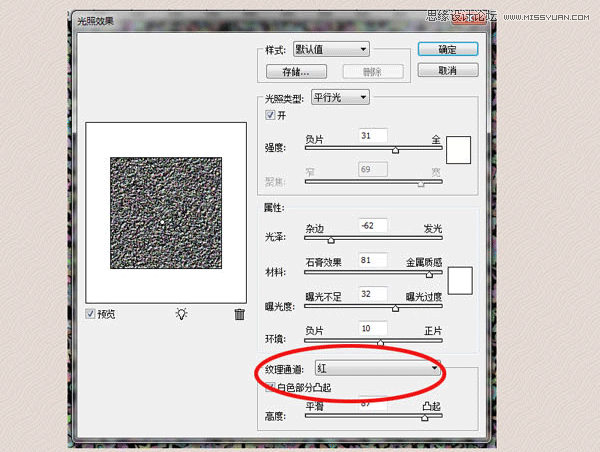Open the 纹理通道 texture channel dropdown

(x=378, y=368)
